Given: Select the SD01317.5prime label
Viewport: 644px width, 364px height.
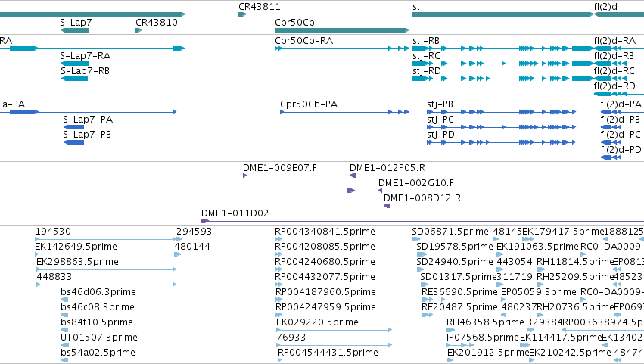Looking at the screenshot, I should tap(459, 277).
